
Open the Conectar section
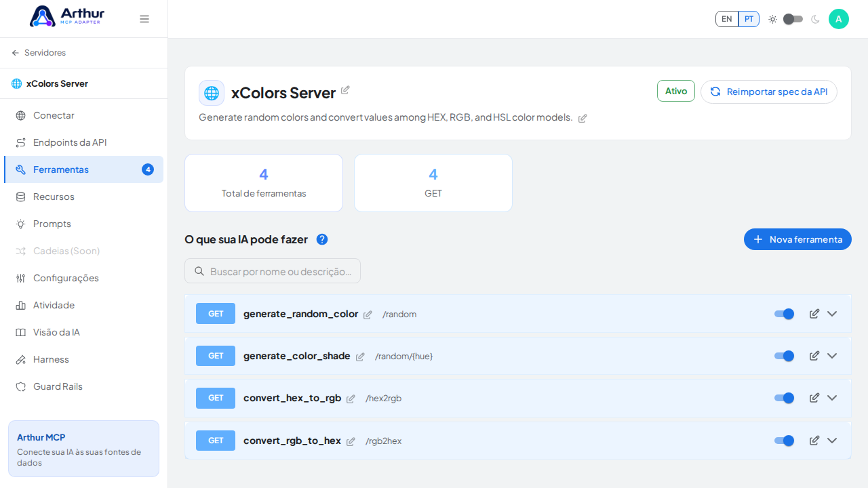pos(83,115)
